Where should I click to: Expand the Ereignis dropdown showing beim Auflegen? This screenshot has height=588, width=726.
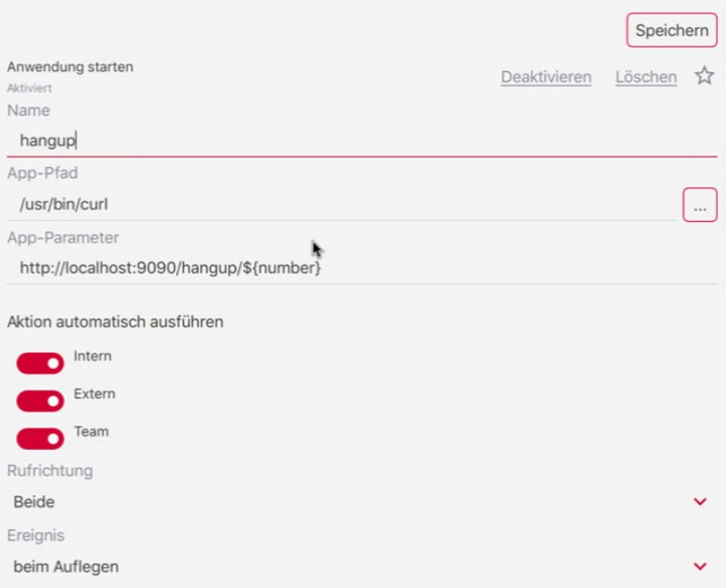362,567
